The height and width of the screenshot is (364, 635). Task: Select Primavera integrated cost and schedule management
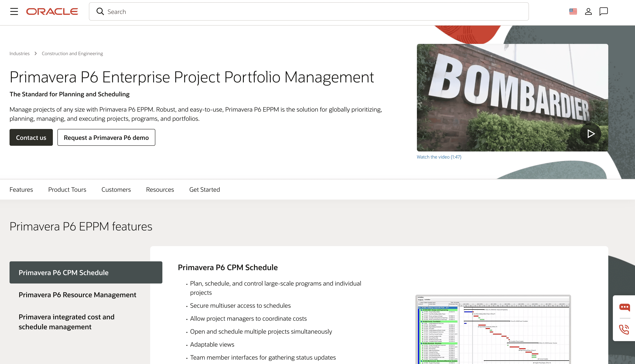(x=67, y=322)
